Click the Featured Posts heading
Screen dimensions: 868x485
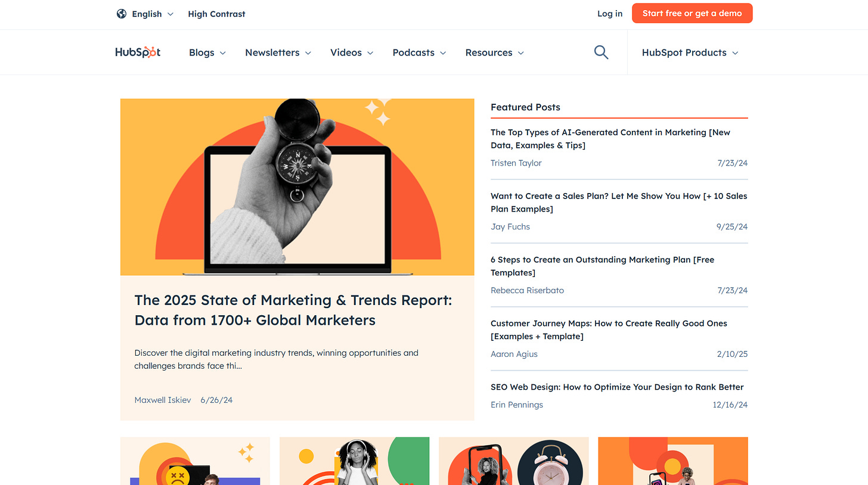pyautogui.click(x=525, y=107)
